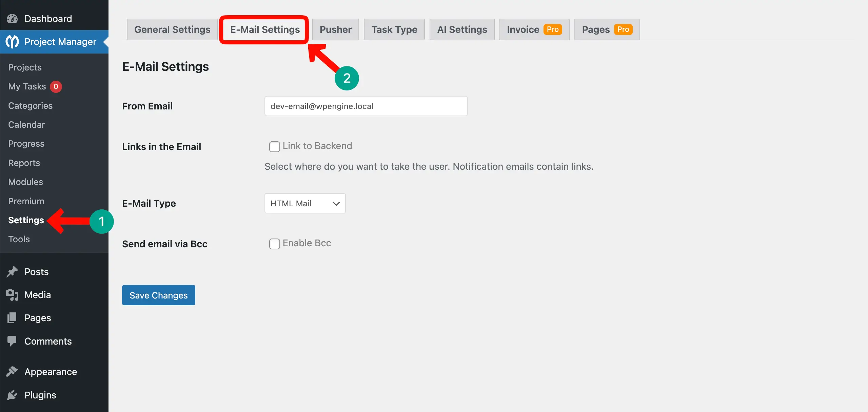Open the Task Type tab
The image size is (868, 412).
click(394, 29)
